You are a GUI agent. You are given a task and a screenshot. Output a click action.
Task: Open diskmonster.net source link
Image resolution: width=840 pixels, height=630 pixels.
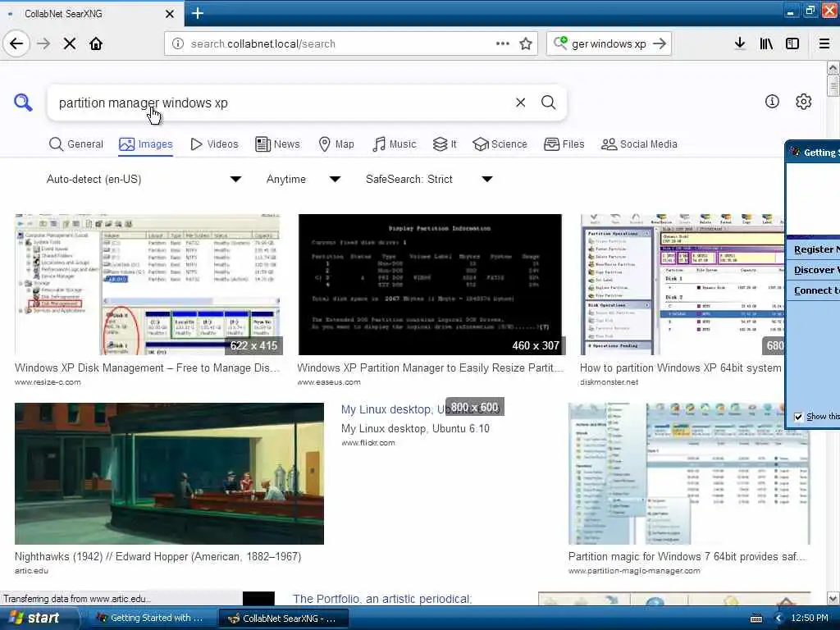[x=609, y=382]
